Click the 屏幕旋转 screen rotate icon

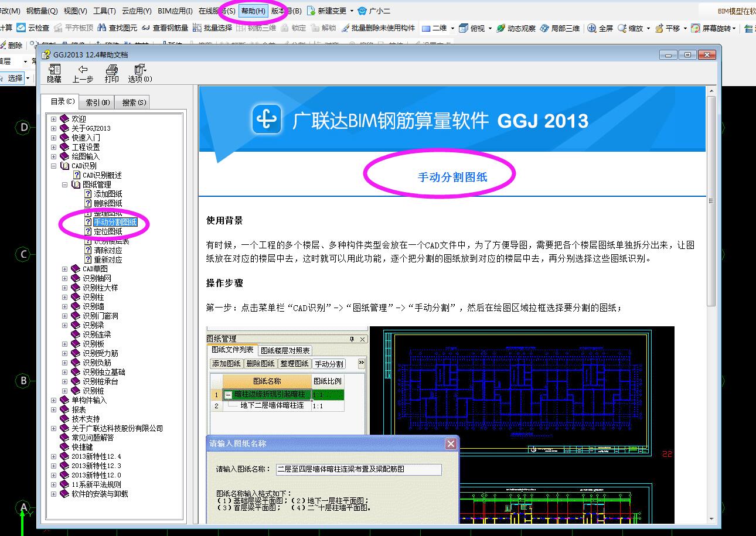click(696, 28)
